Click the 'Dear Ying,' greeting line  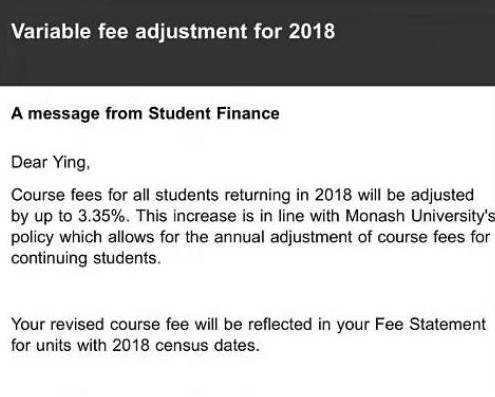point(51,163)
